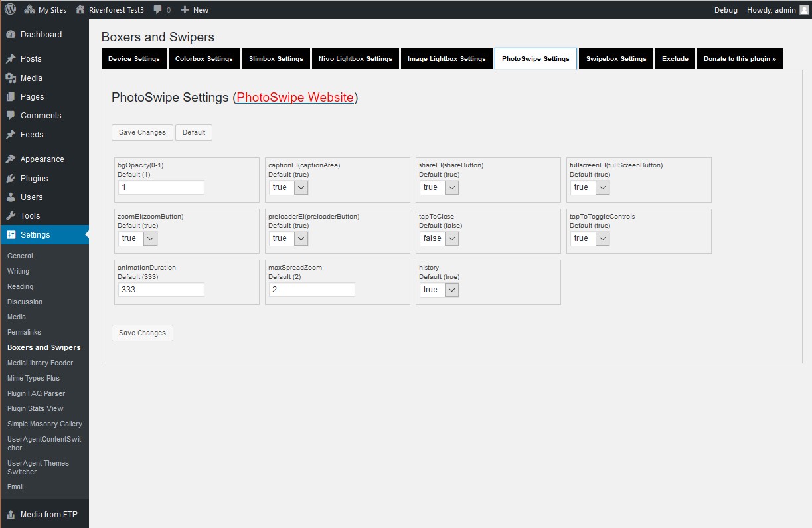Viewport: 812px width, 528px height.
Task: Focus the animationDuration input field
Action: (161, 290)
